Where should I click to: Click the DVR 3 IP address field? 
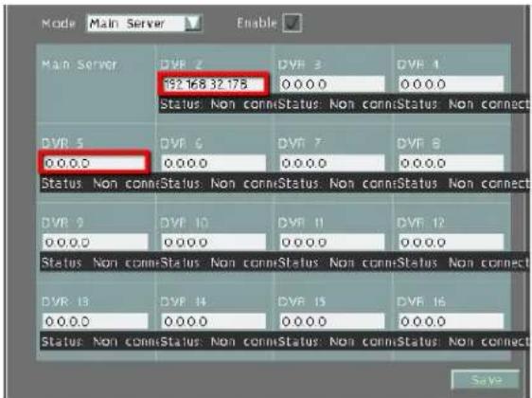pos(332,84)
